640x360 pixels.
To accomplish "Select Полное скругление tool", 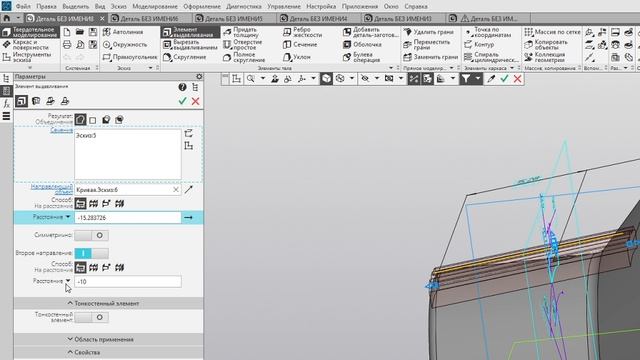I will (244, 57).
